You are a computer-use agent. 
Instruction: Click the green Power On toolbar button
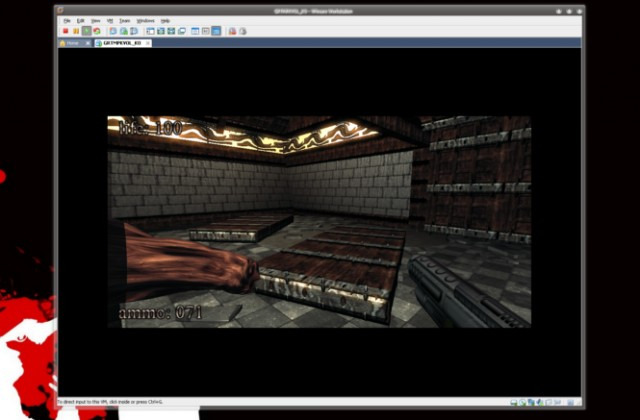pyautogui.click(x=87, y=31)
